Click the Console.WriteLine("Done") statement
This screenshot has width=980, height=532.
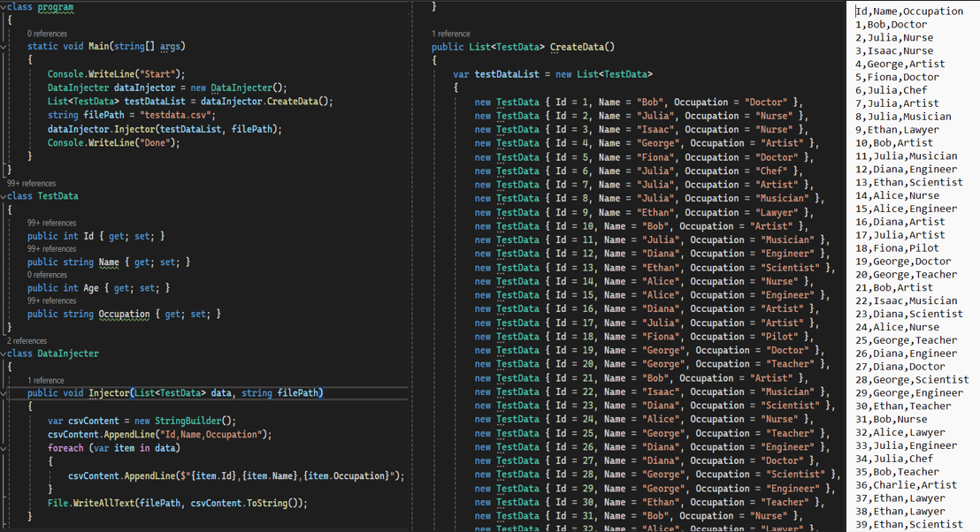[x=113, y=142]
